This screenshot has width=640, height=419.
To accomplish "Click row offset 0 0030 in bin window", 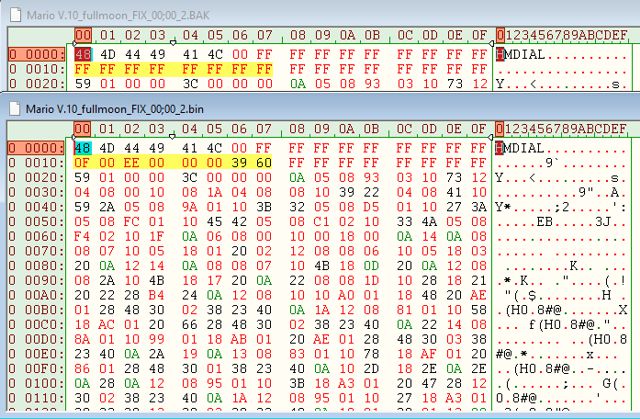I will [x=36, y=192].
